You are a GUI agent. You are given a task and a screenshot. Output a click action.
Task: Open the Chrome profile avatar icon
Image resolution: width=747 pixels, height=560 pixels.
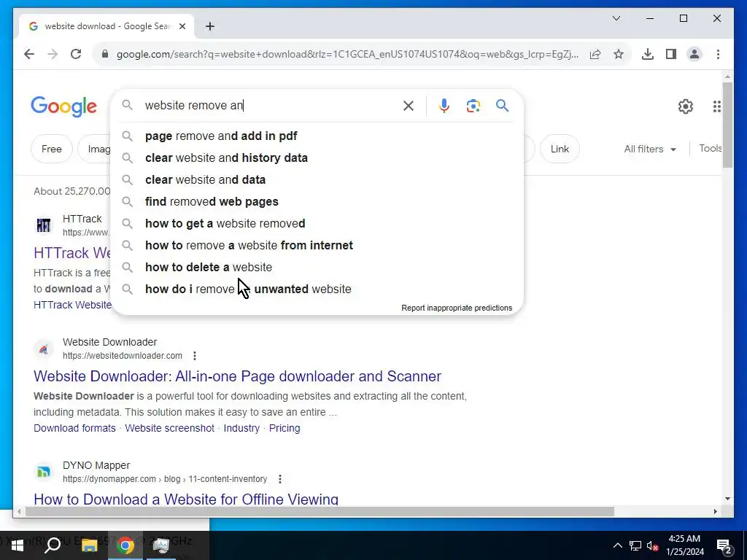point(694,54)
